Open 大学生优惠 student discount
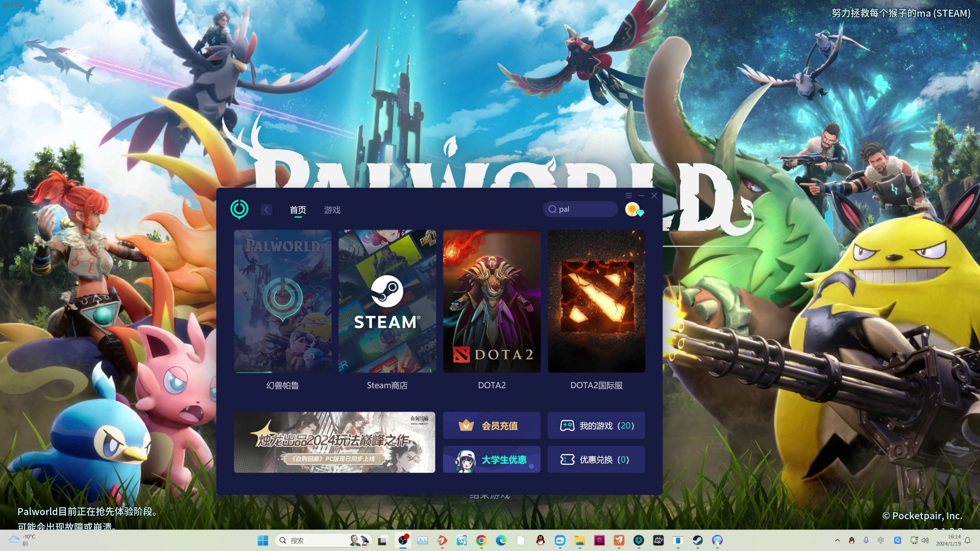The height and width of the screenshot is (551, 980). pyautogui.click(x=492, y=459)
